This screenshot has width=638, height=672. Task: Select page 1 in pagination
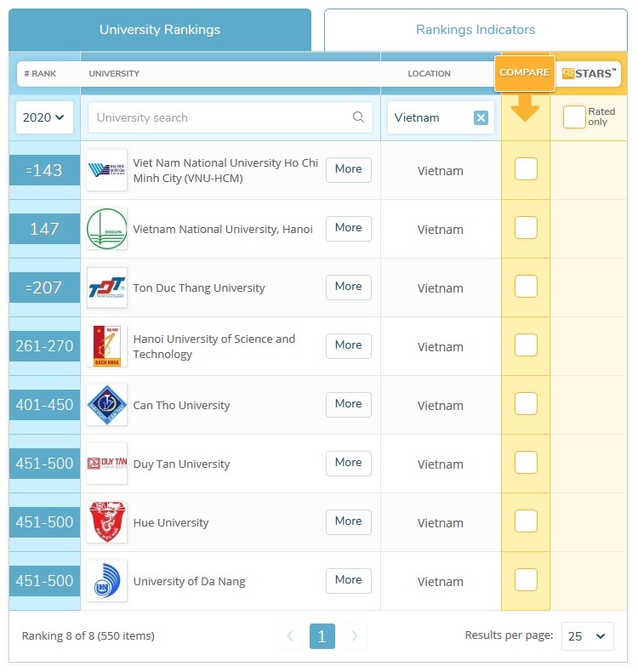click(322, 636)
